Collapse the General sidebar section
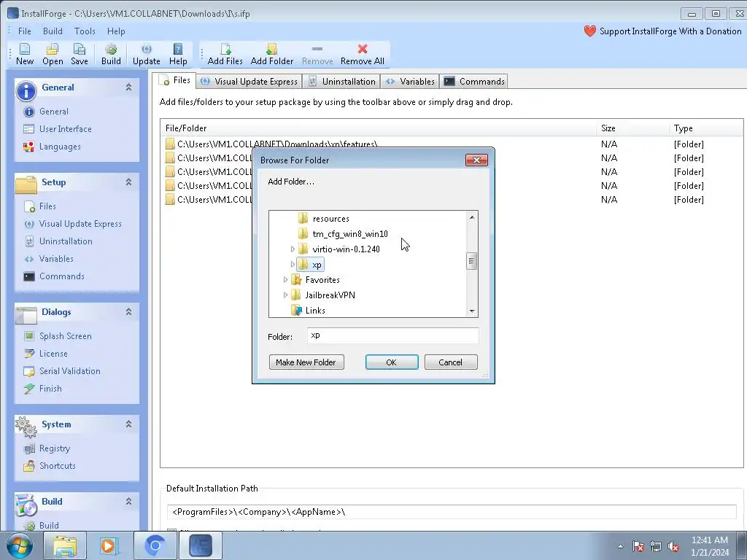The width and height of the screenshot is (747, 560). (x=128, y=87)
